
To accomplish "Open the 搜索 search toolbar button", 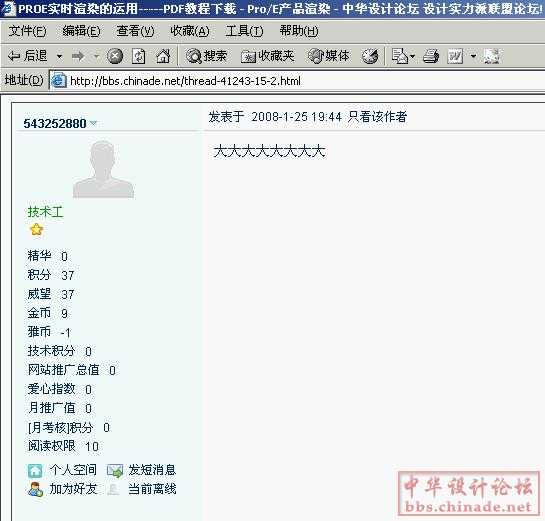I will click(x=206, y=56).
